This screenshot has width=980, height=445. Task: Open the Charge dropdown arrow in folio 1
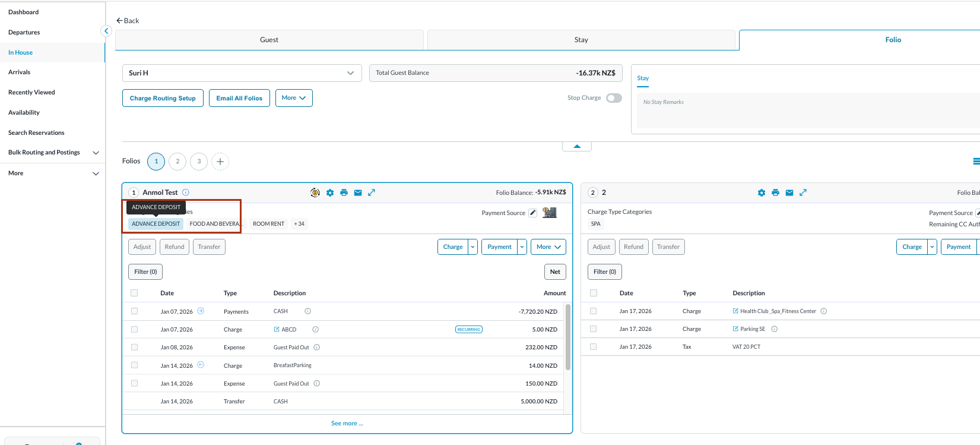[x=473, y=247]
